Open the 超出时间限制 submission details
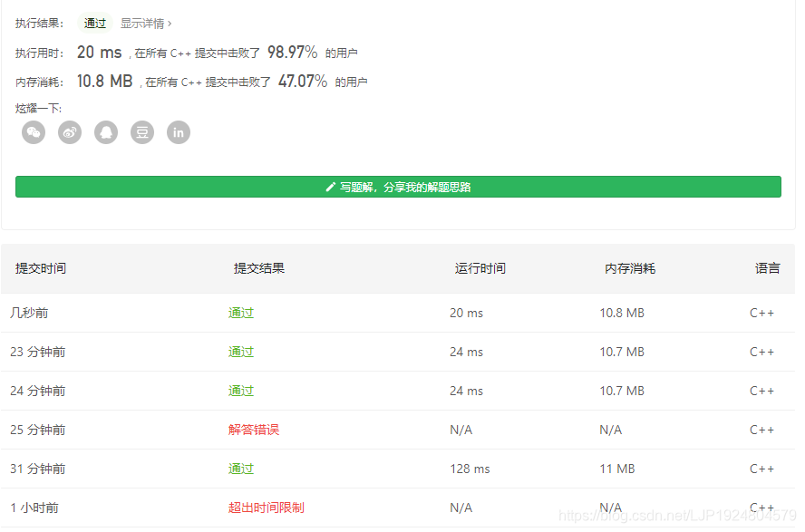This screenshot has width=805, height=532. coord(266,508)
